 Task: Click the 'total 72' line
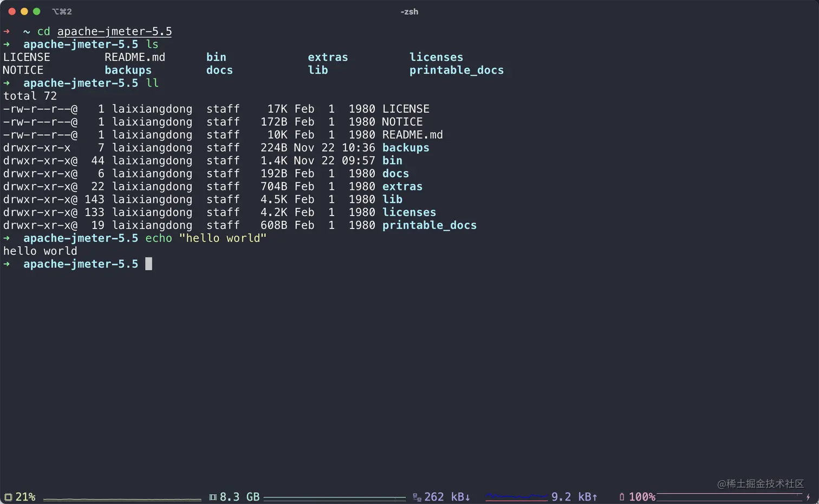coord(30,96)
